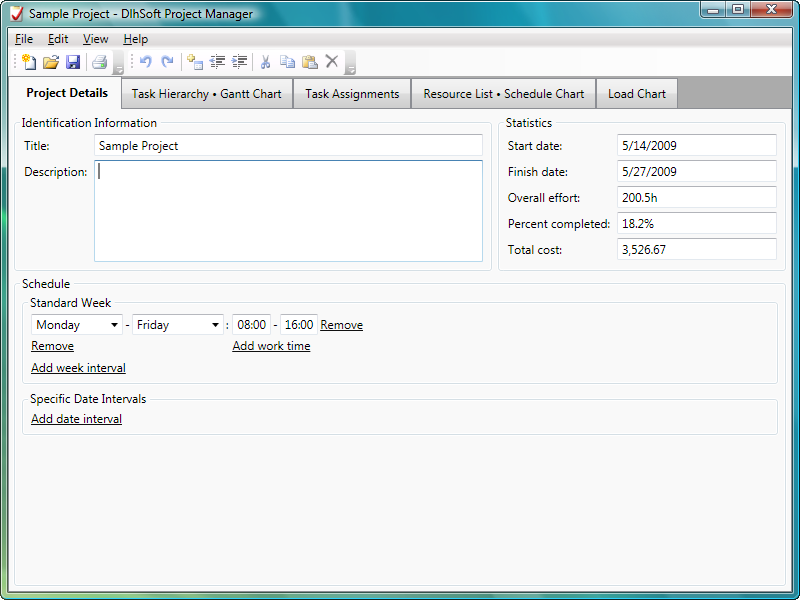Screen dimensions: 800x600
Task: Click the Delete X toolbar icon
Action: (x=332, y=62)
